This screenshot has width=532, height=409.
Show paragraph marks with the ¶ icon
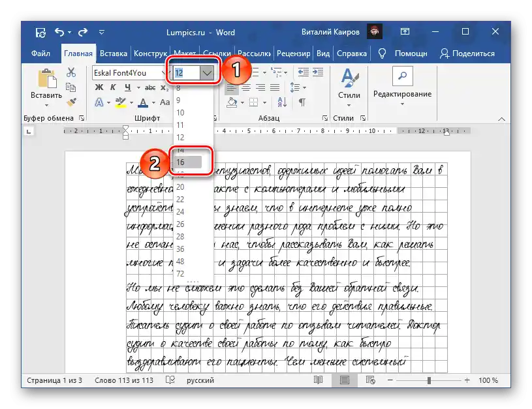click(302, 102)
